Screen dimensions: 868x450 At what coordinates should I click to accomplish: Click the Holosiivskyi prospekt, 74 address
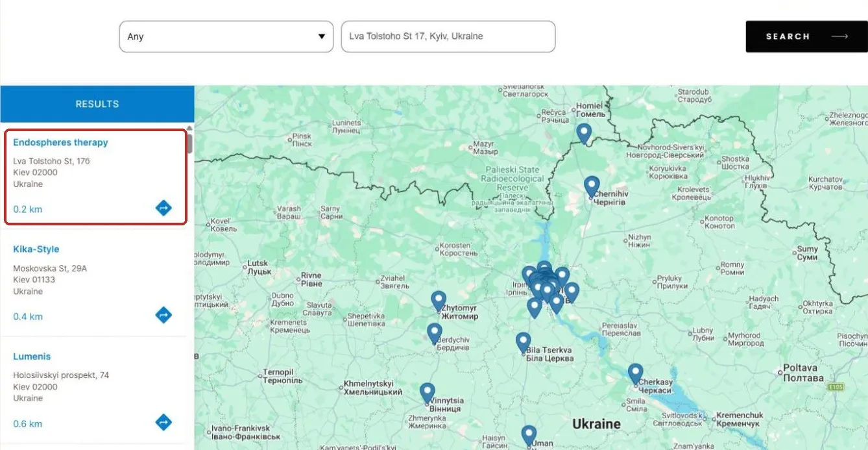(x=61, y=375)
